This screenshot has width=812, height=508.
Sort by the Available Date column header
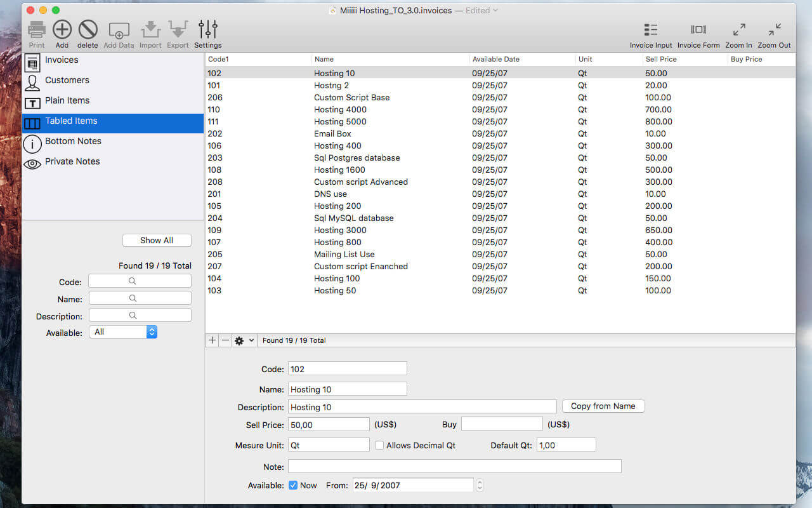pyautogui.click(x=523, y=59)
